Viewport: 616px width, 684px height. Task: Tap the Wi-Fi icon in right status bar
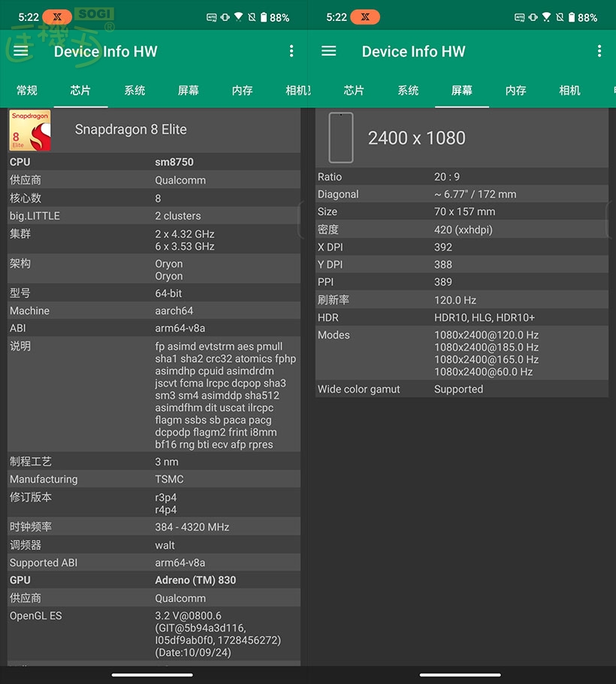[x=547, y=17]
